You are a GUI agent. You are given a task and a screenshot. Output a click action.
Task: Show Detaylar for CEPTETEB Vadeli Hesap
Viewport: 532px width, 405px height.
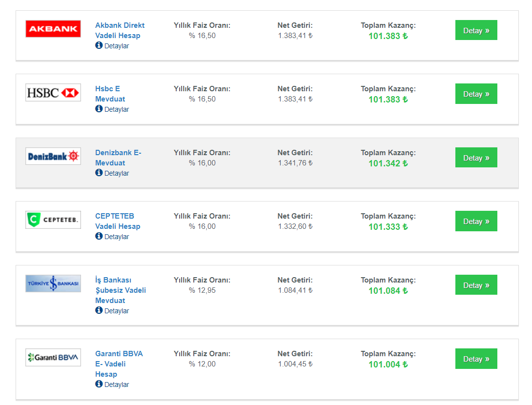coord(112,237)
